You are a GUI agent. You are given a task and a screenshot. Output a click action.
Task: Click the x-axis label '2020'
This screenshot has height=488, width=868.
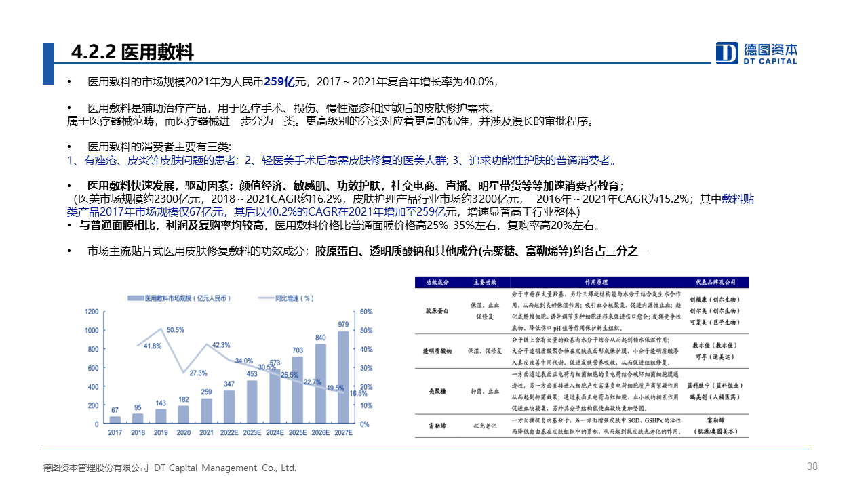(x=184, y=432)
